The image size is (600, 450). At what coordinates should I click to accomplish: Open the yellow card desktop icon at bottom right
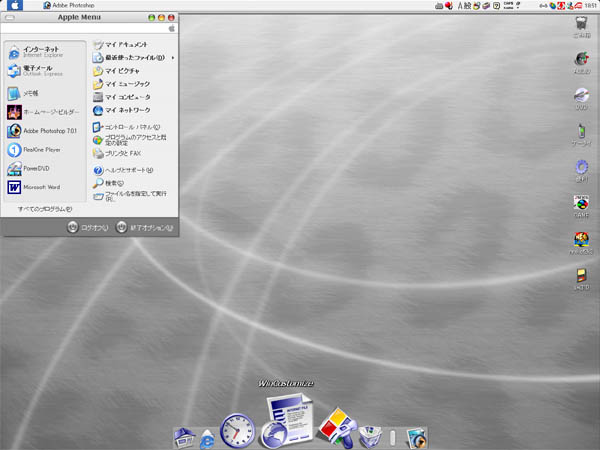point(581,279)
